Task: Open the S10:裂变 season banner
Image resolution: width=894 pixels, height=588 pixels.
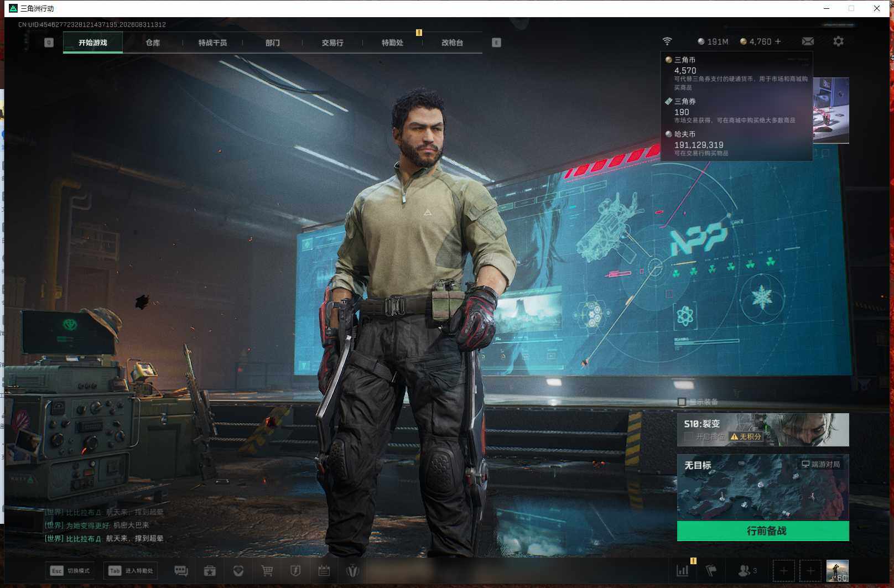Action: [763, 430]
